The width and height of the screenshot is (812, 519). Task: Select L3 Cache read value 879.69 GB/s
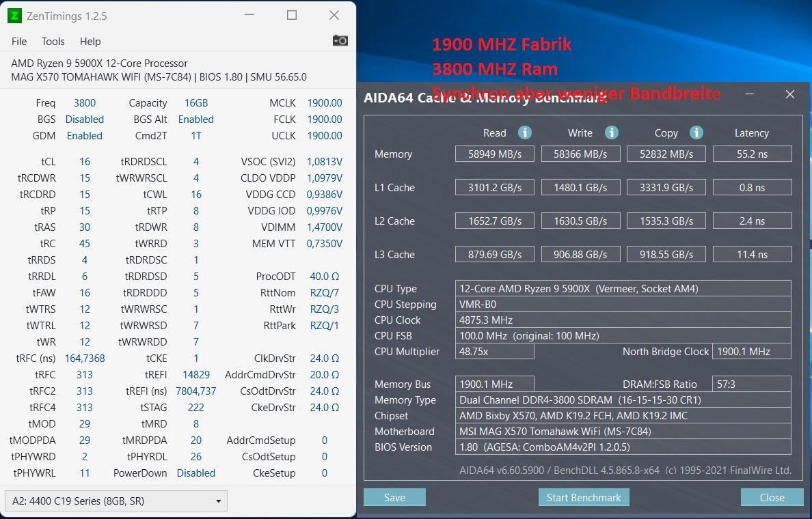pyautogui.click(x=495, y=254)
